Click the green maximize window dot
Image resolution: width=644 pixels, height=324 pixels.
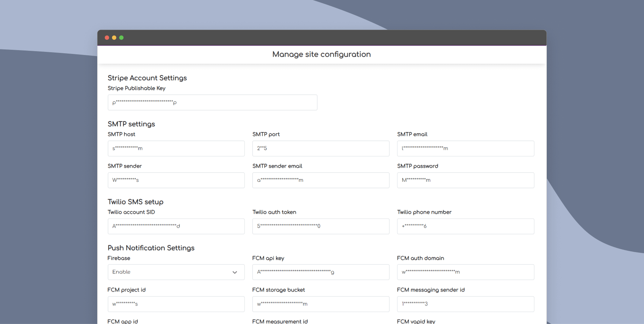pyautogui.click(x=121, y=38)
